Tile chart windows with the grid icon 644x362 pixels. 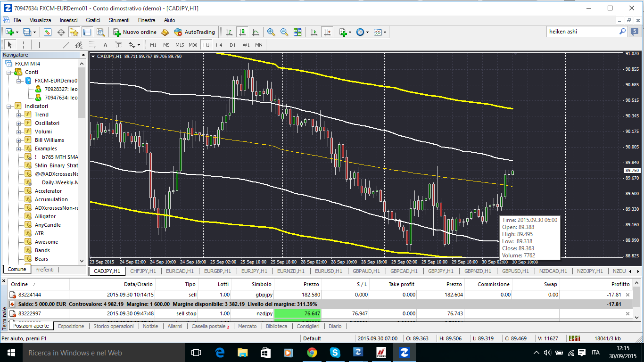click(x=297, y=32)
